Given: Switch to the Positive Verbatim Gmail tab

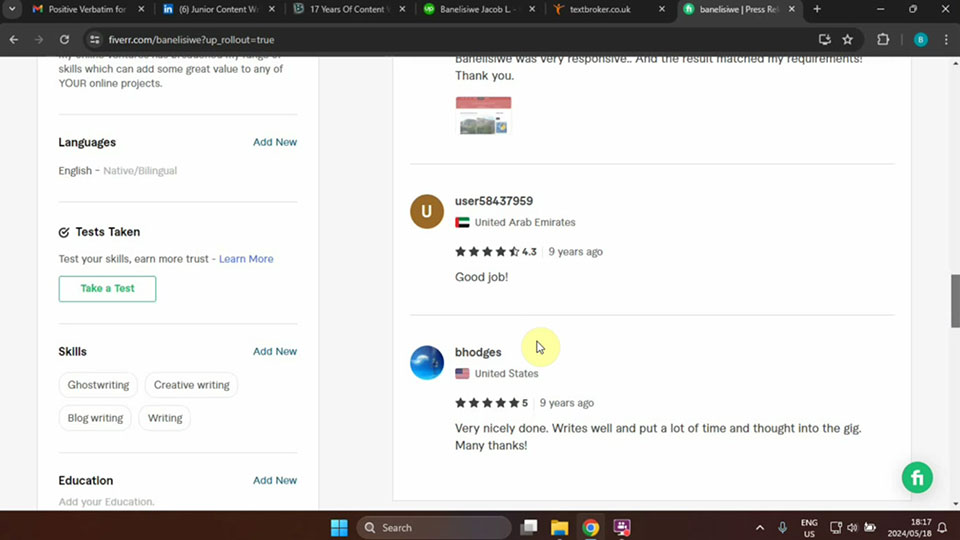Looking at the screenshot, I should (85, 10).
